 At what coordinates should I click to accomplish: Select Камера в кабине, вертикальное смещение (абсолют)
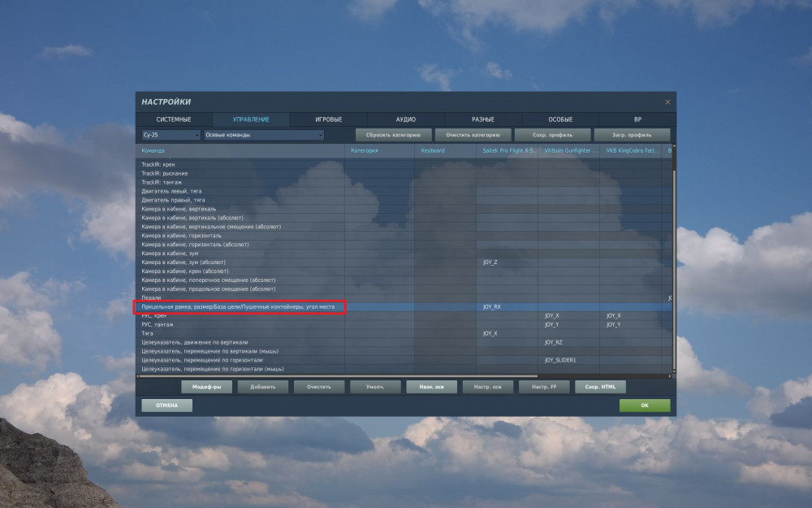tap(404, 227)
